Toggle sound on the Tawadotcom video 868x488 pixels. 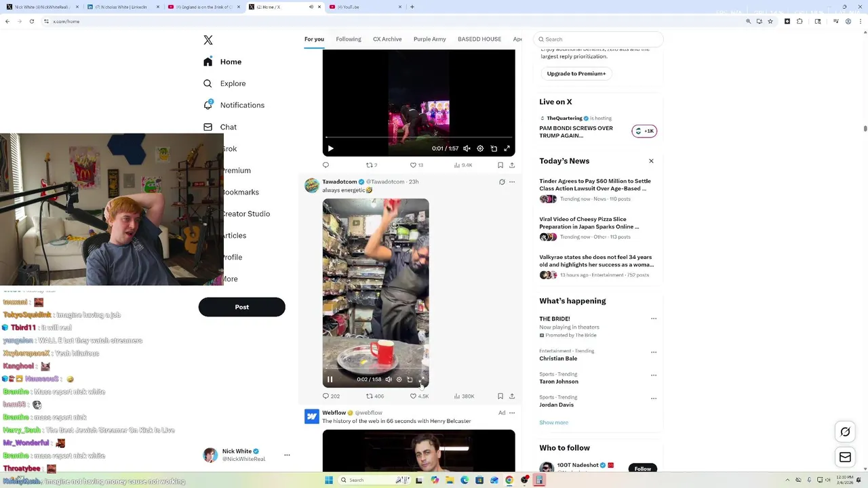(389, 380)
